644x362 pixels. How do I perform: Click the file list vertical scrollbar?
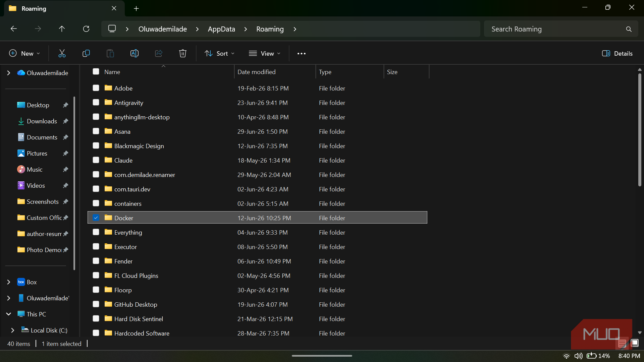640,129
